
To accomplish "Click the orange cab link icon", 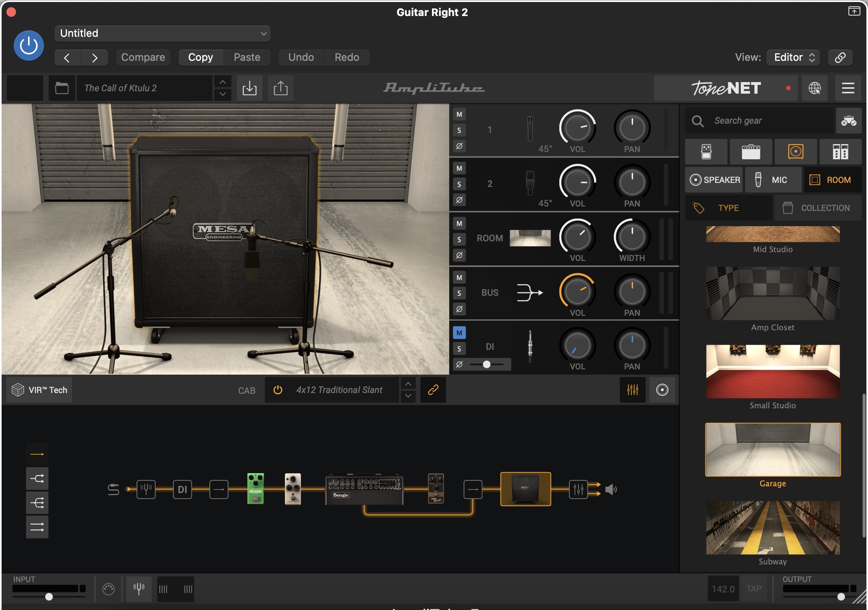I will click(x=433, y=389).
